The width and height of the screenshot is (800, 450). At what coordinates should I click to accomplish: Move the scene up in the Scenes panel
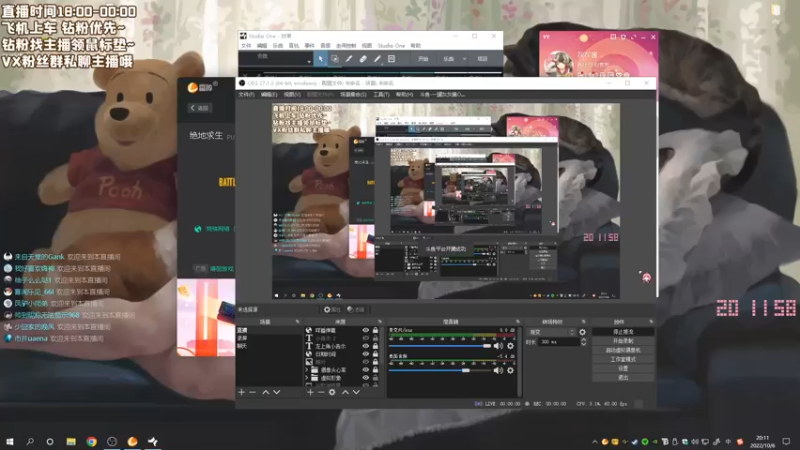coord(265,392)
